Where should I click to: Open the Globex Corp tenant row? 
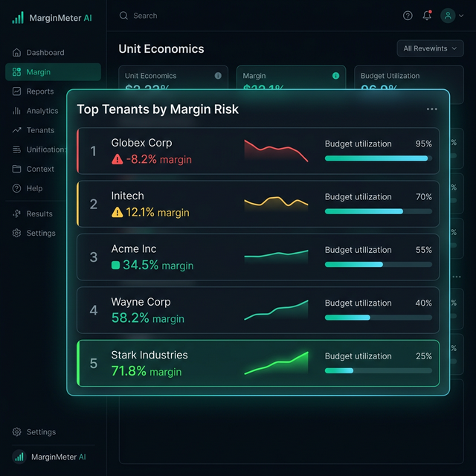point(258,151)
